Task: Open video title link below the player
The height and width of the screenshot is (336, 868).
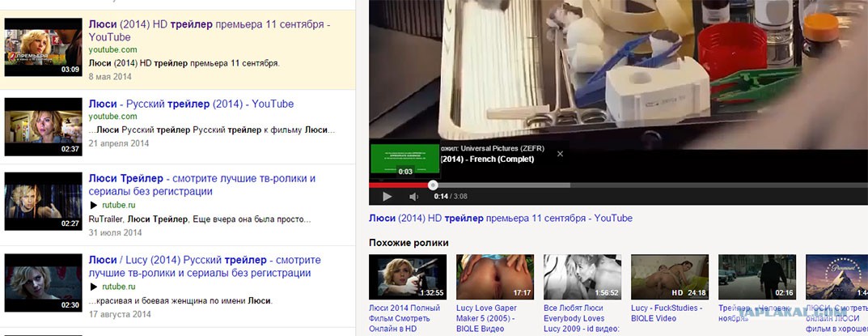Action: tap(501, 219)
